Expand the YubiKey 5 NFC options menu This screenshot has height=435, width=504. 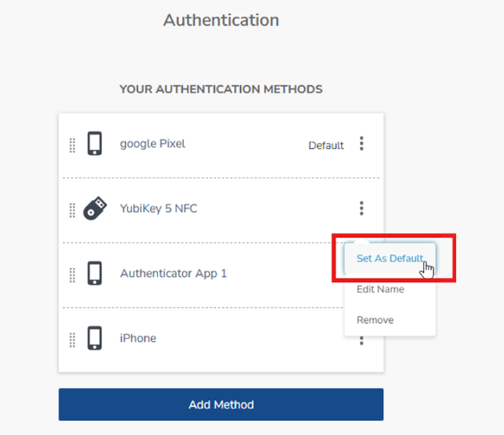[361, 208]
